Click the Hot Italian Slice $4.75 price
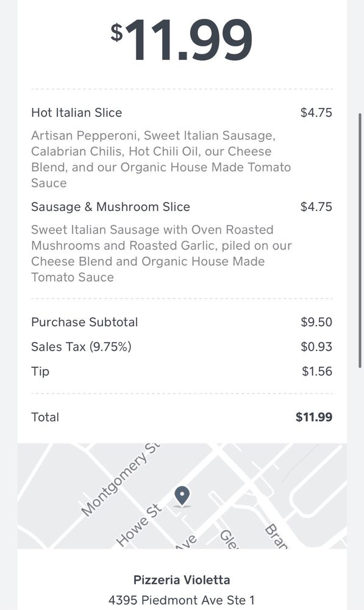This screenshot has height=610, width=364. point(316,112)
